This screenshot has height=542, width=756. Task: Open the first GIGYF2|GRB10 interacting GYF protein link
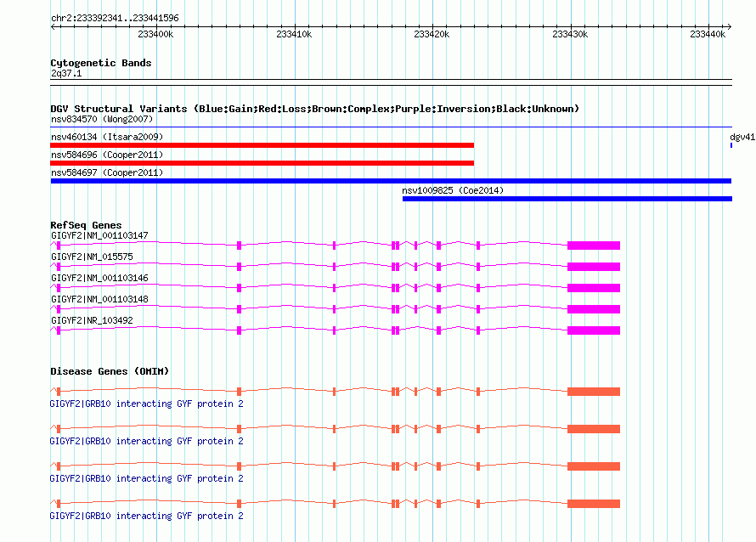147,404
